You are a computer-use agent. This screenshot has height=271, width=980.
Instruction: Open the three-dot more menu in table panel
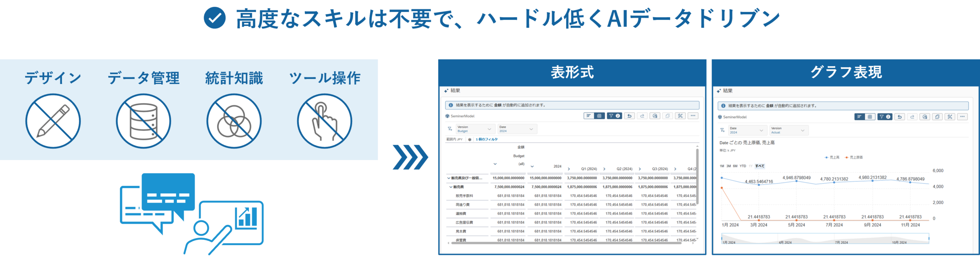[693, 116]
